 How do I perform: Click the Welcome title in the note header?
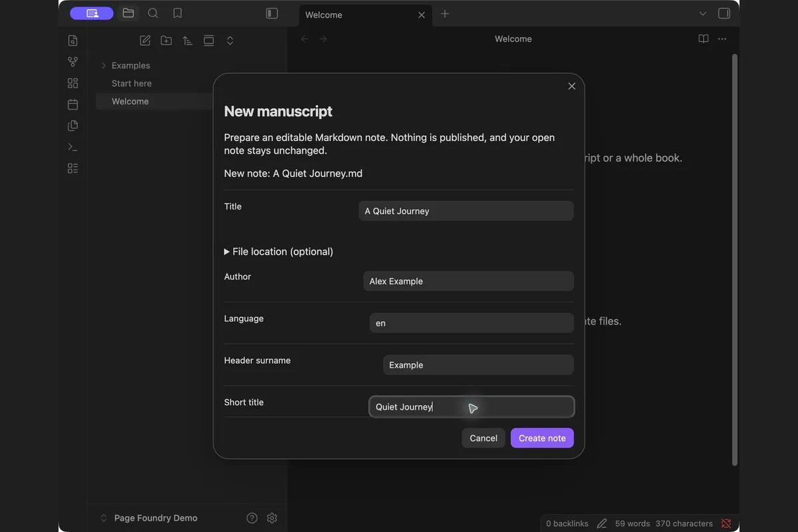point(513,39)
